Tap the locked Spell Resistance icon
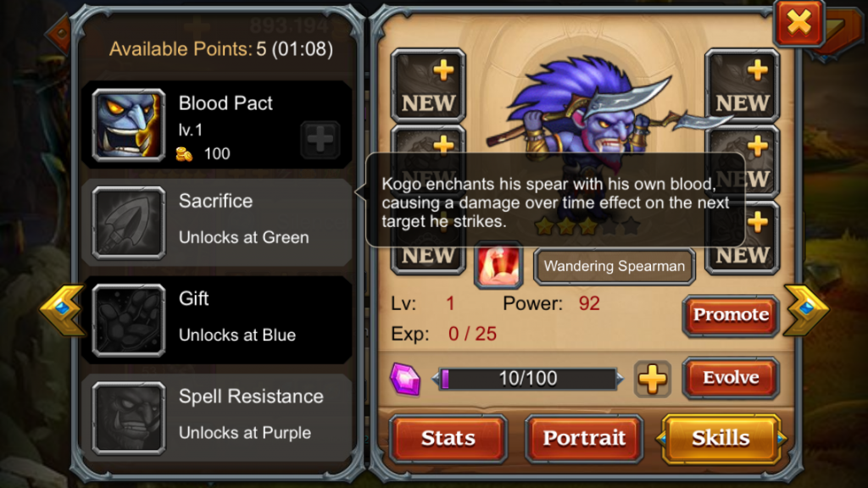The image size is (868, 488). pyautogui.click(x=129, y=418)
